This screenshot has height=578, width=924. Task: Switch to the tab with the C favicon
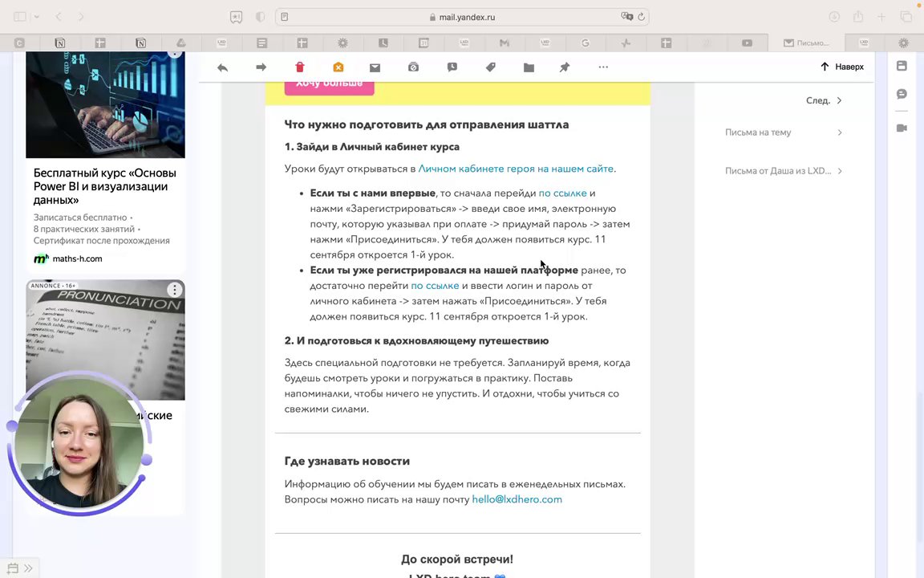[19, 43]
